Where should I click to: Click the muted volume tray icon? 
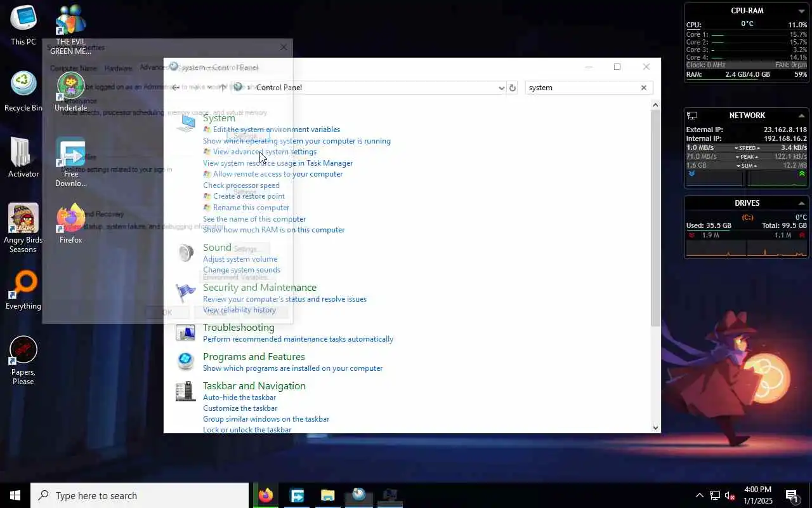pyautogui.click(x=730, y=495)
